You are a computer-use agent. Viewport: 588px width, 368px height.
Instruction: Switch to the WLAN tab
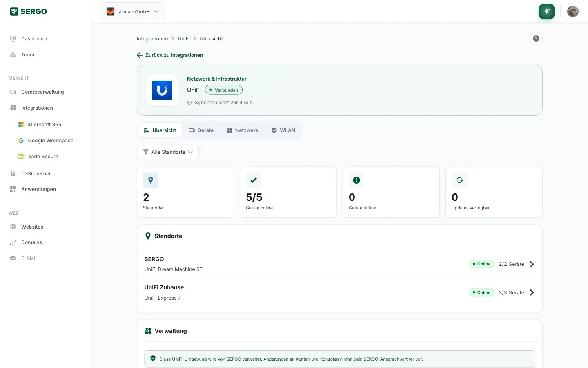(x=283, y=130)
